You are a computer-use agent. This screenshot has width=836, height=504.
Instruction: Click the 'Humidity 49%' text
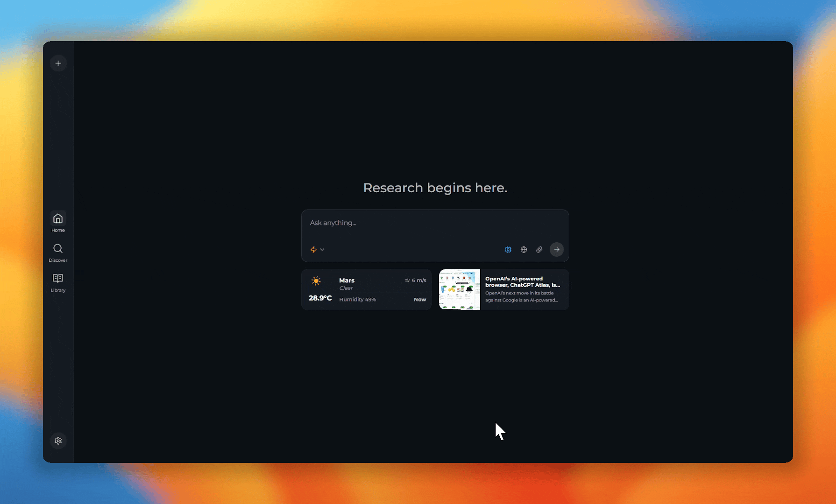pos(357,300)
